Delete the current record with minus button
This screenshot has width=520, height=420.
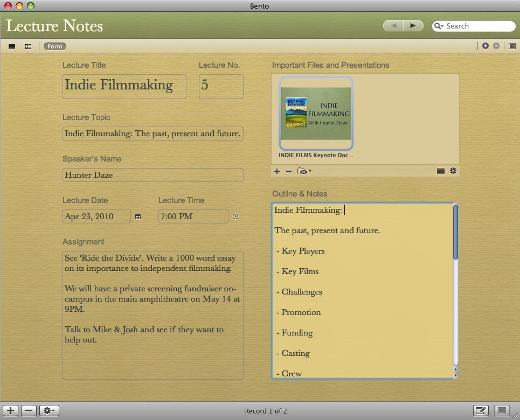click(29, 411)
